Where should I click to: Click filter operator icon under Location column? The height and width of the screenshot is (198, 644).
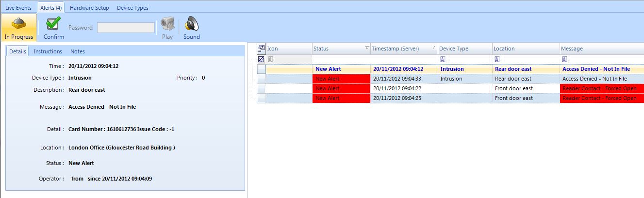tap(497, 59)
